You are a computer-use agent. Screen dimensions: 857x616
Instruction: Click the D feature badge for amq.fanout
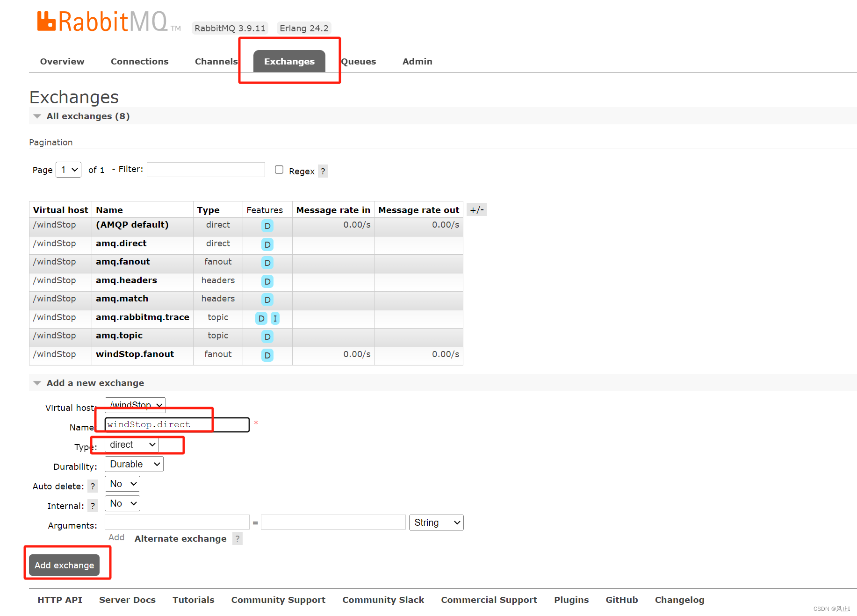267,263
